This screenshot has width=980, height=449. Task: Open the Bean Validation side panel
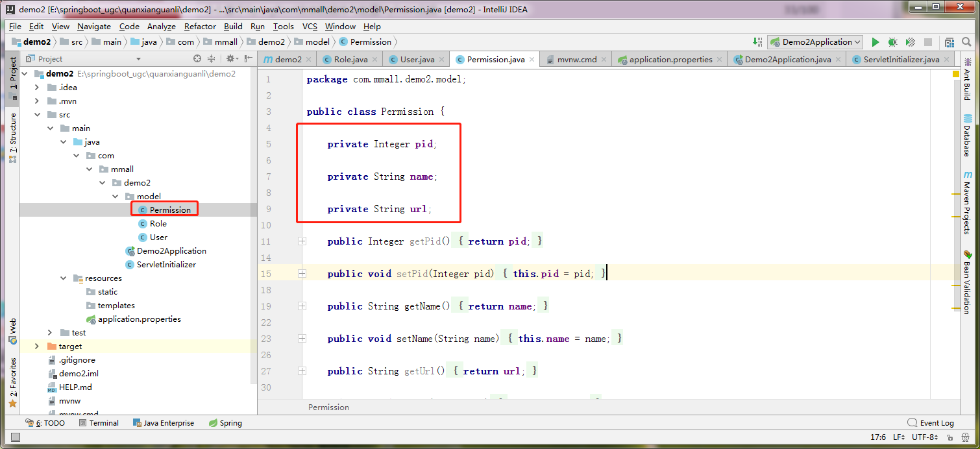[x=967, y=282]
